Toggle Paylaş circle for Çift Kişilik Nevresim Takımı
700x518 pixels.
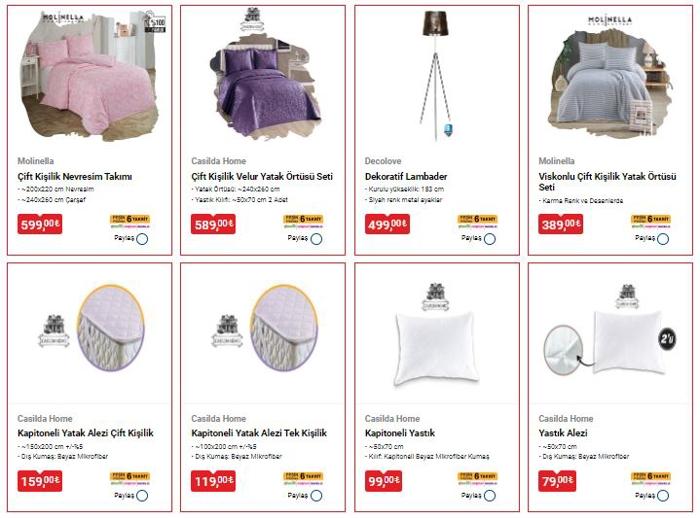tap(142, 239)
